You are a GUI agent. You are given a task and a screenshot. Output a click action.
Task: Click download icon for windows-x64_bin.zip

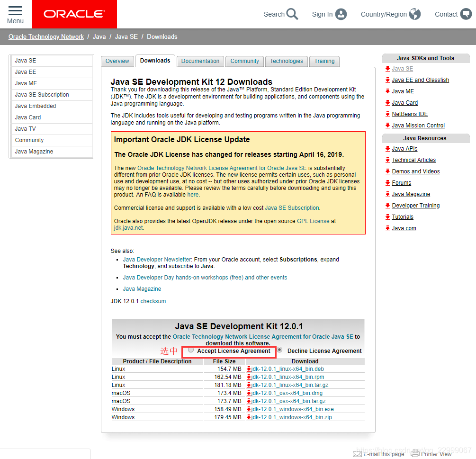point(249,417)
